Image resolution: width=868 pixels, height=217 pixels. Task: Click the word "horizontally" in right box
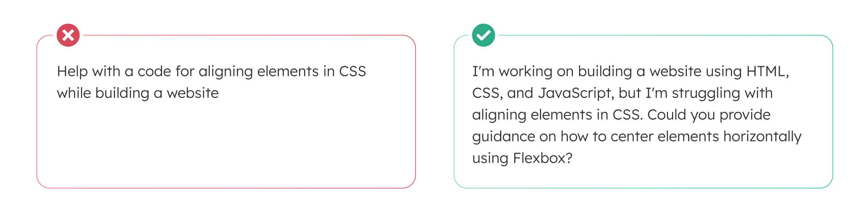pos(762,137)
